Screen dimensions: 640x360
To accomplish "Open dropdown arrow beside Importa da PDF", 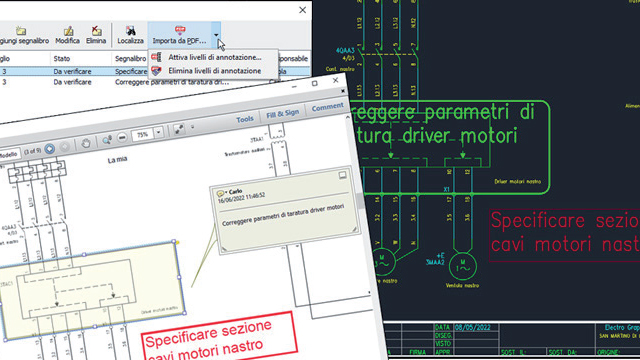I will point(216,35).
